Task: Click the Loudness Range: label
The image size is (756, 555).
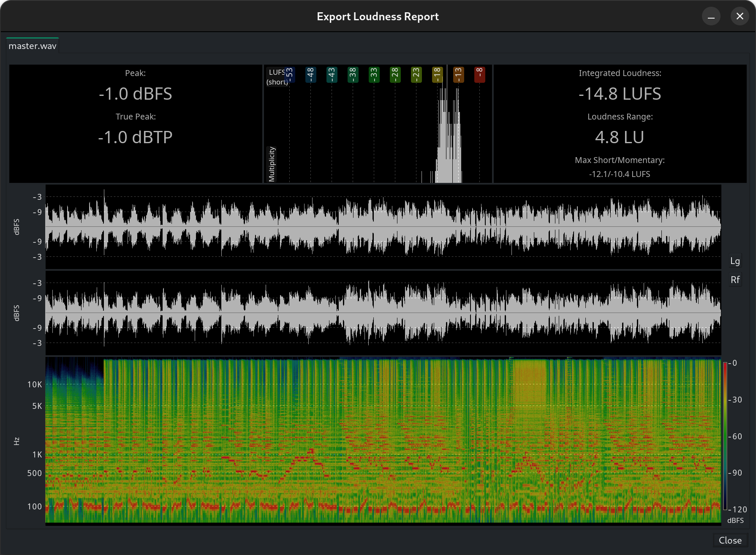Action: [x=620, y=117]
